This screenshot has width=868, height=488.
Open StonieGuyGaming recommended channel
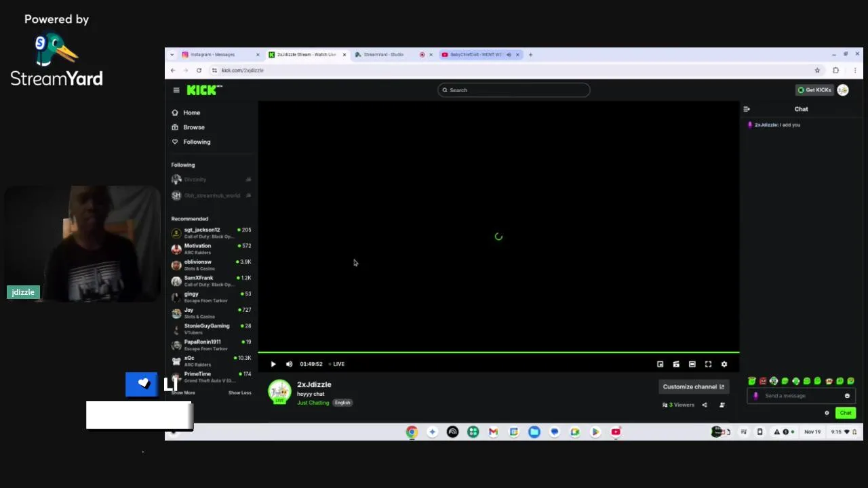point(211,329)
